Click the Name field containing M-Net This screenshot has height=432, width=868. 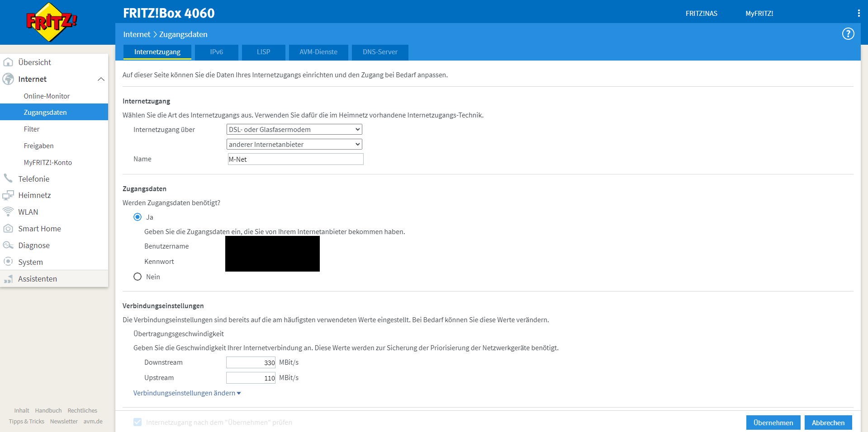[x=295, y=159]
